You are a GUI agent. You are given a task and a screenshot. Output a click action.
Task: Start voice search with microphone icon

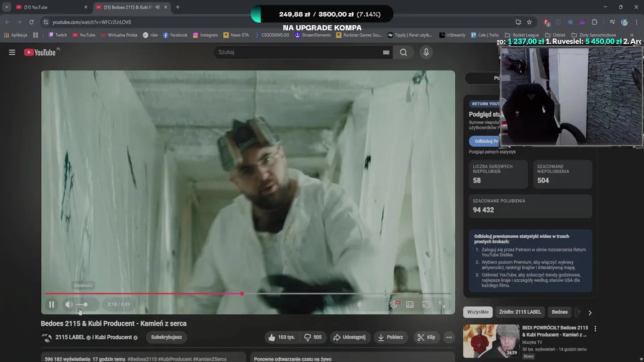point(426,52)
